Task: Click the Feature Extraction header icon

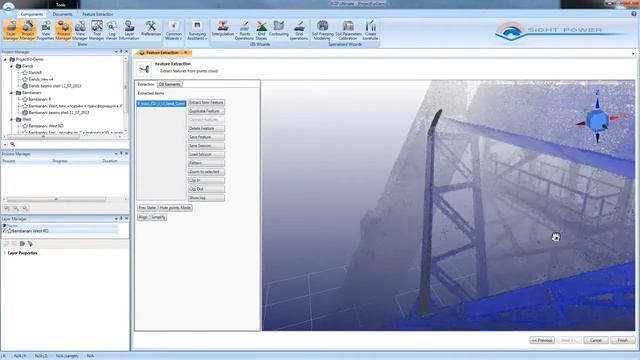Action: [144, 69]
